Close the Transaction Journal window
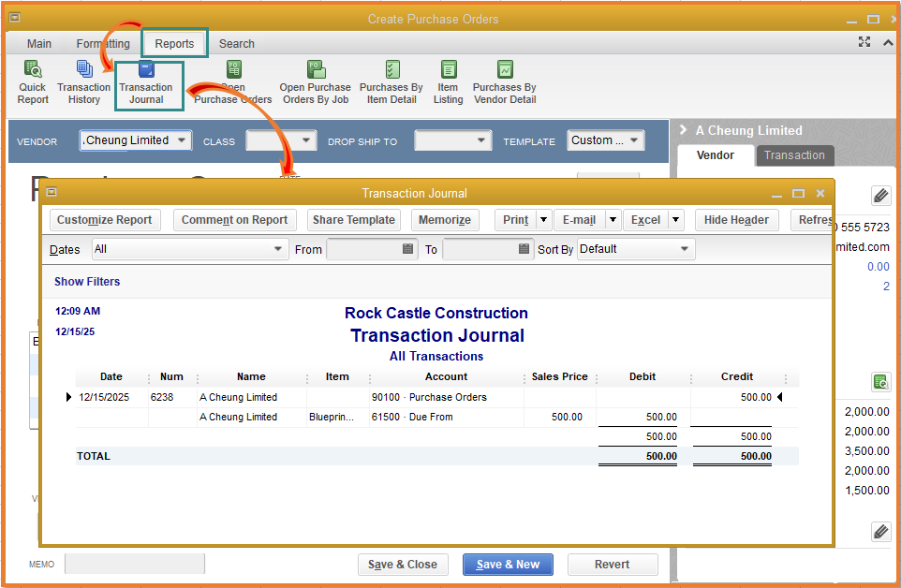901x588 pixels. [x=820, y=194]
